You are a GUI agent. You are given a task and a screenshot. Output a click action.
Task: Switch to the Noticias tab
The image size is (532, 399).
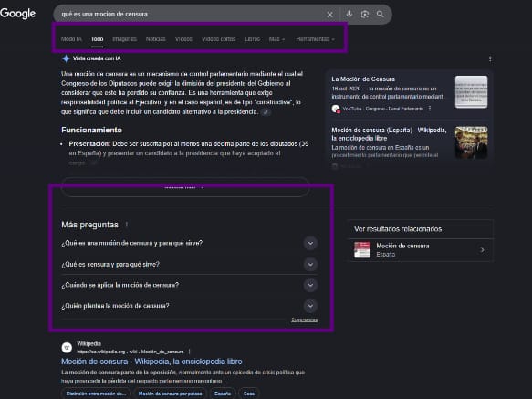point(156,39)
